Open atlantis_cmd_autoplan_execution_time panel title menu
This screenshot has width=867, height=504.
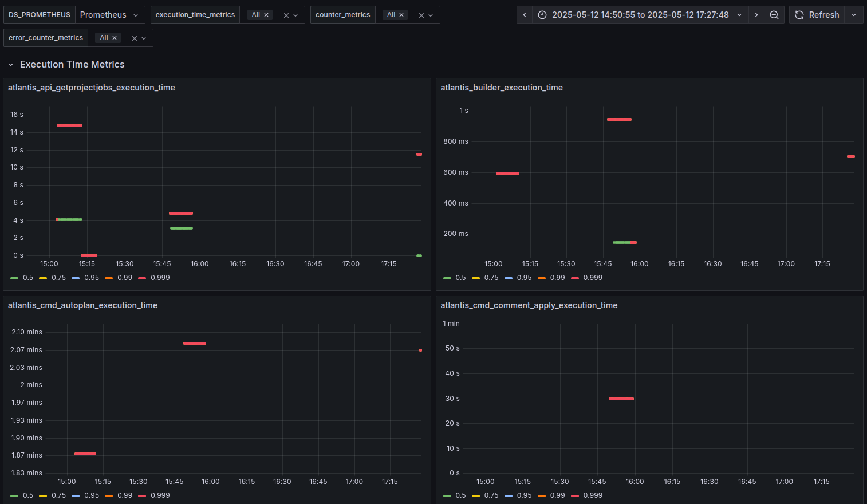pos(82,305)
